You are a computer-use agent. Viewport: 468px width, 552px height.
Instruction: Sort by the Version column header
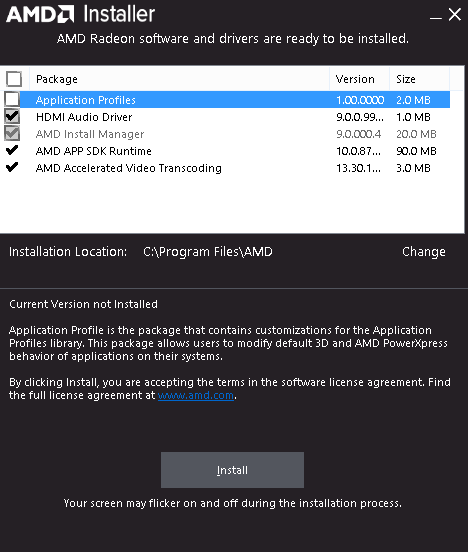pos(360,79)
